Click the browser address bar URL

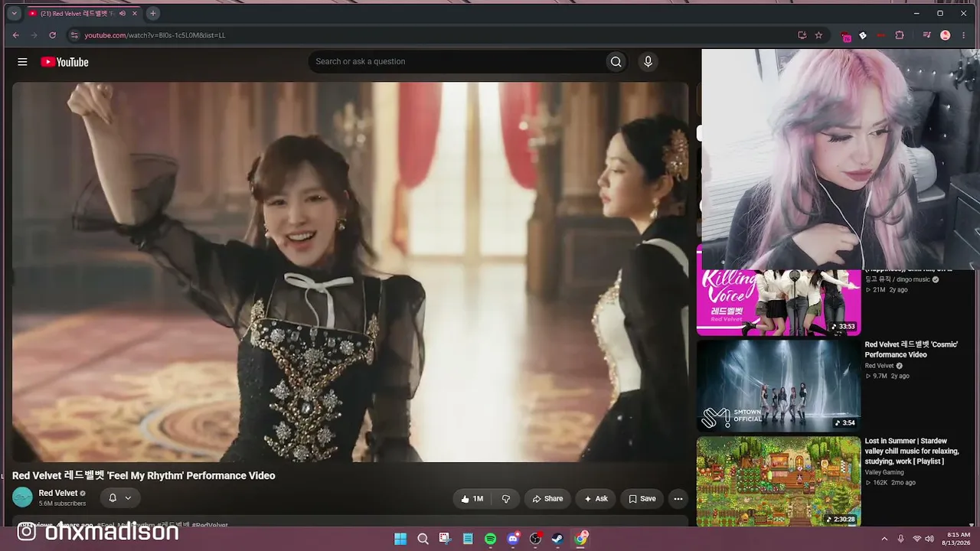point(155,35)
